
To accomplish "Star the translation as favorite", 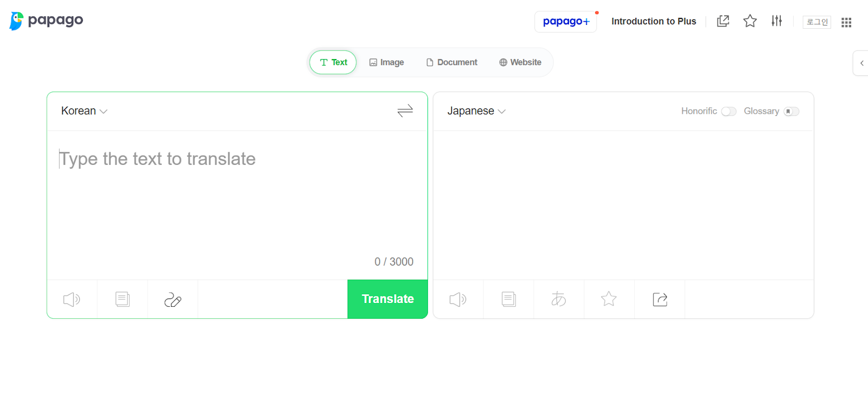I will pos(609,299).
